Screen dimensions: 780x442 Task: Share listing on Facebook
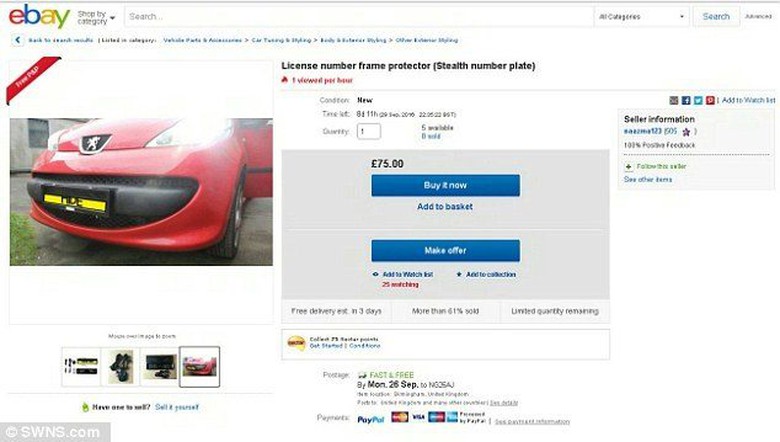tap(686, 100)
